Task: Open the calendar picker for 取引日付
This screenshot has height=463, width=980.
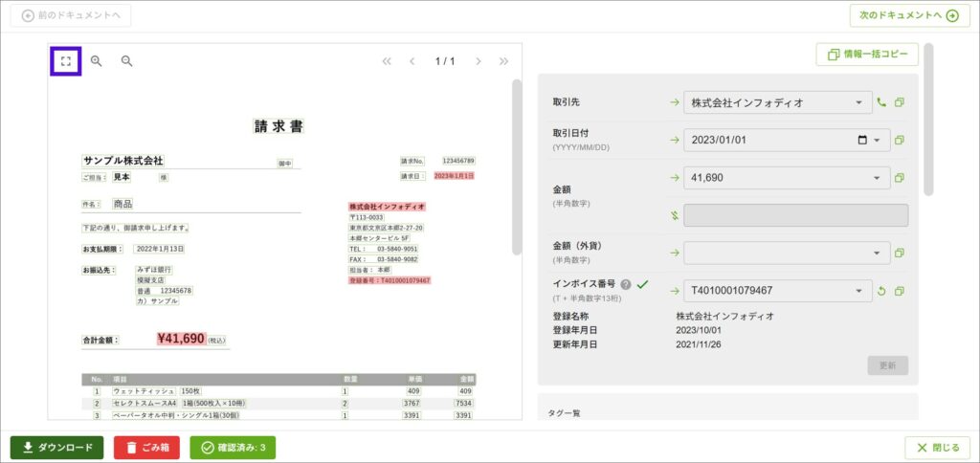Action: pyautogui.click(x=862, y=141)
